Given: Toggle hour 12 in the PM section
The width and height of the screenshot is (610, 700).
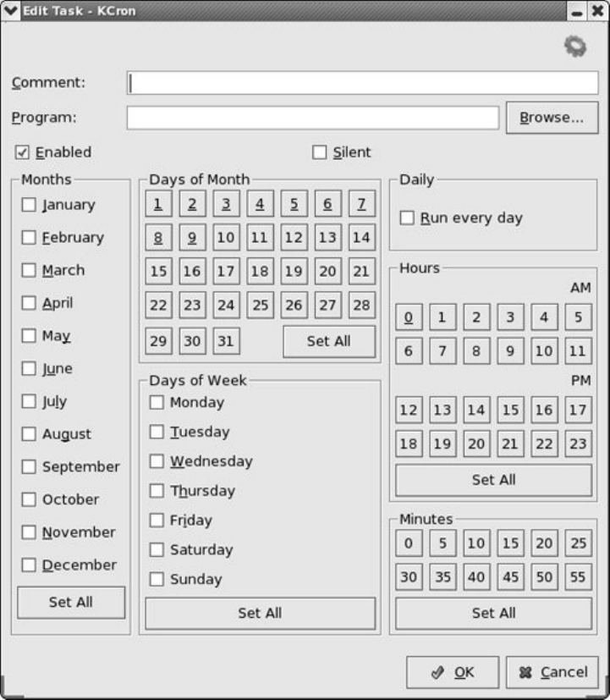Looking at the screenshot, I should tap(409, 411).
